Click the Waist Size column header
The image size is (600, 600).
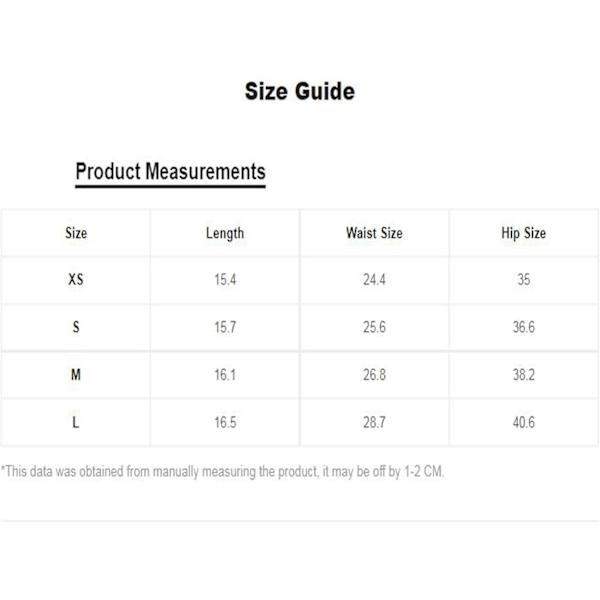pos(374,233)
